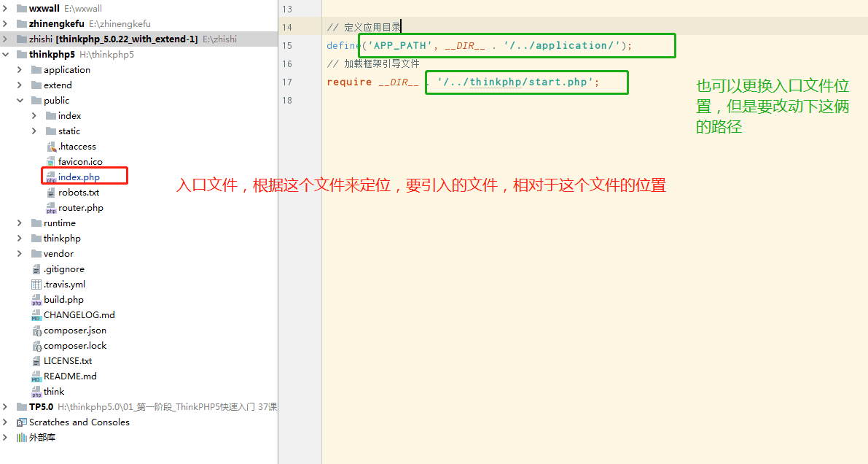Viewport: 868px width, 464px height.
Task: Expand the TP5.0 project node
Action: (5, 407)
